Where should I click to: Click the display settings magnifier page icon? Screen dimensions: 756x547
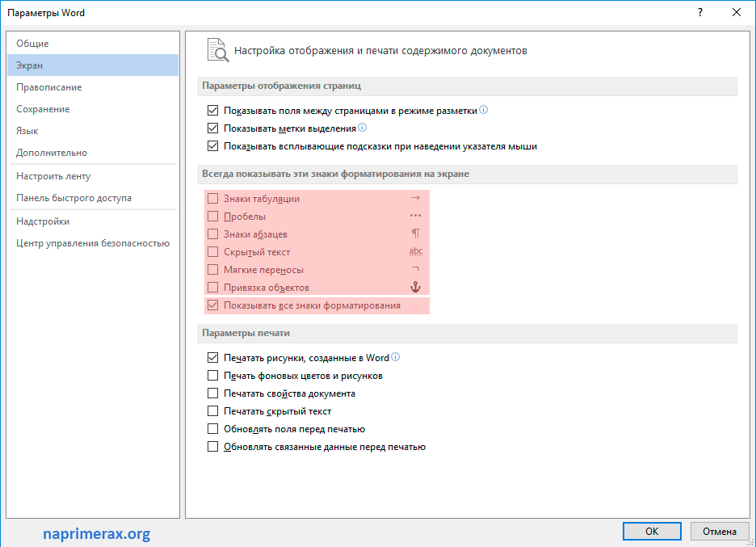tap(217, 50)
